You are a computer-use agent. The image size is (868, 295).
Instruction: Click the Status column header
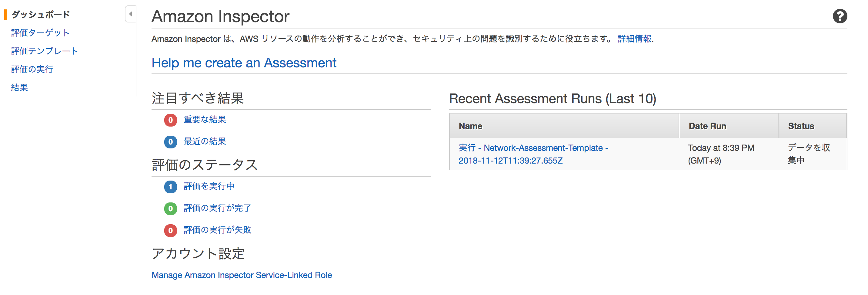point(813,126)
